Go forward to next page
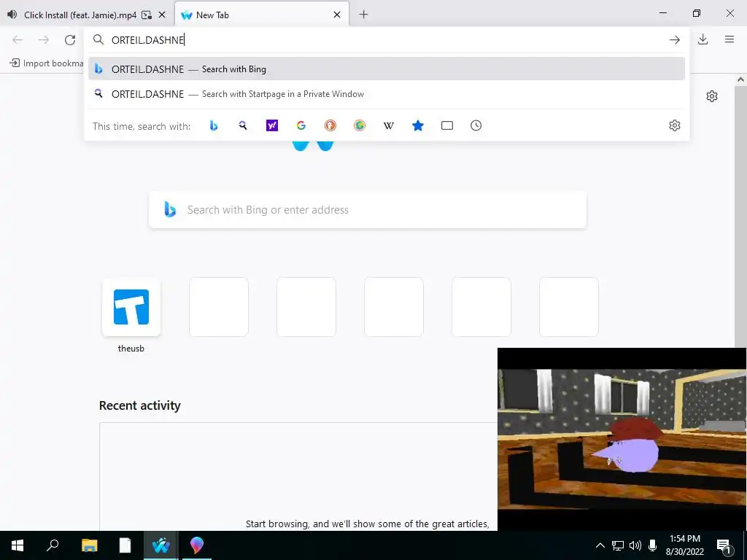The width and height of the screenshot is (747, 560). [x=44, y=40]
